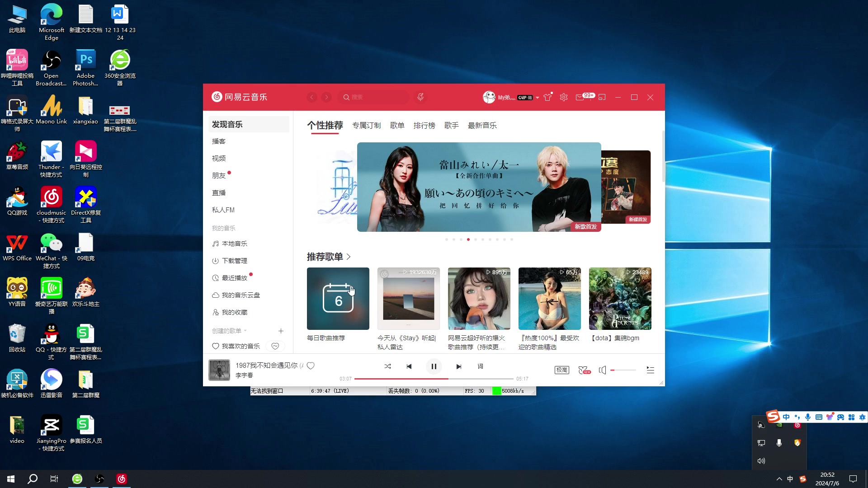The image size is (868, 488).
Task: Open messages envelope with 99+ badge
Action: (x=584, y=97)
